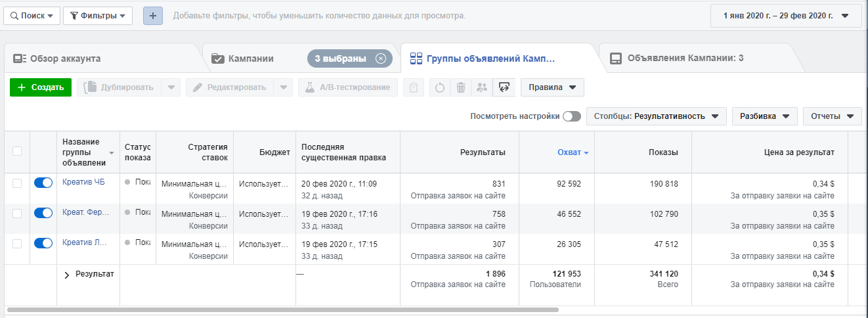Image resolution: width=868 pixels, height=318 pixels.
Task: Click the plus add-filter icon button
Action: tap(153, 16)
